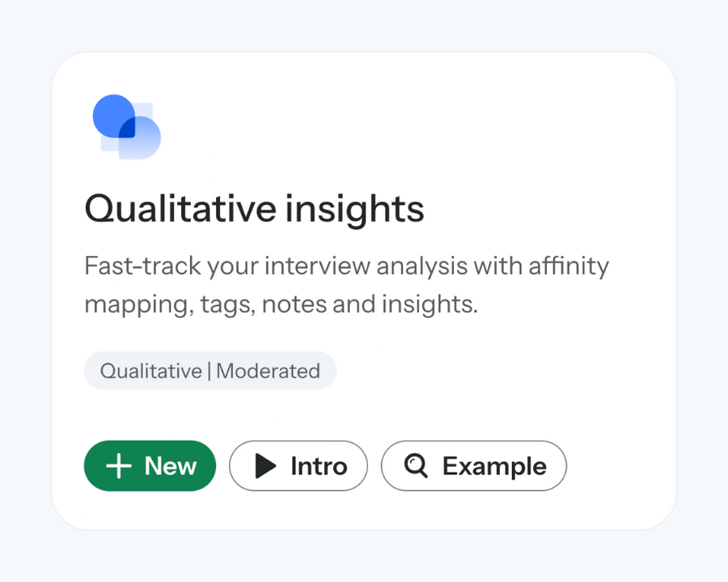The image size is (728, 582).
Task: Click the word "Qualitative" in the tag
Action: click(150, 371)
